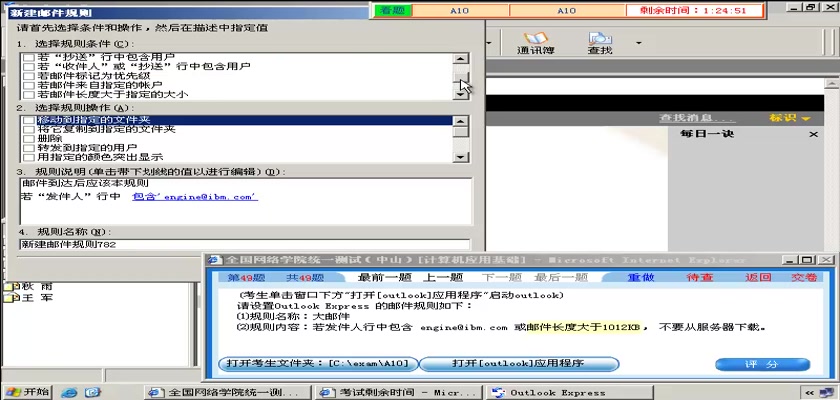Click 重做 to redo the question
Viewport: 840px width, 400px height.
[641, 277]
